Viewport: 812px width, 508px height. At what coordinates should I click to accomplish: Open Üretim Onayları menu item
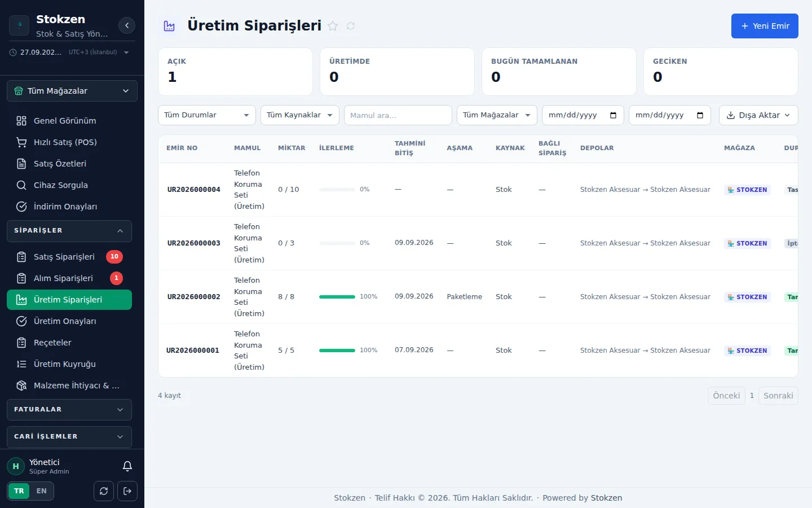[69, 321]
